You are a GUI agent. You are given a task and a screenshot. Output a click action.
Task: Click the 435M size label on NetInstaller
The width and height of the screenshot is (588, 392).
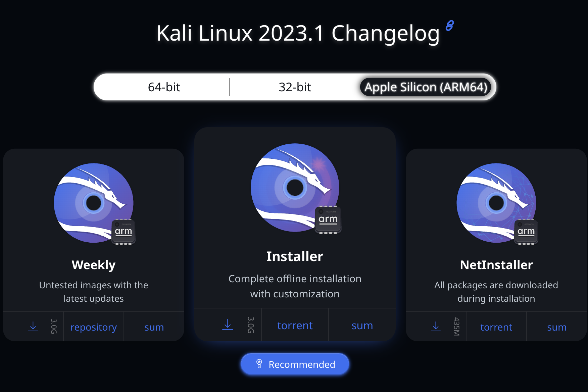tap(456, 326)
